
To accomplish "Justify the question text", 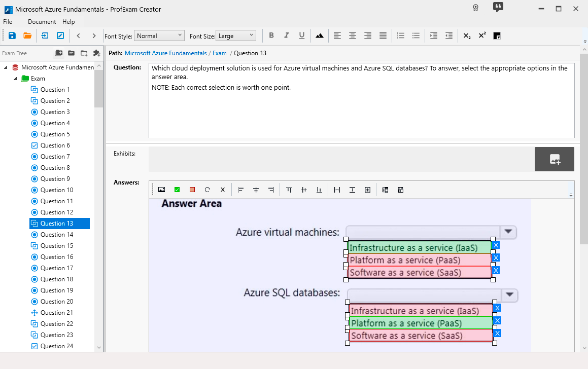I will point(383,35).
